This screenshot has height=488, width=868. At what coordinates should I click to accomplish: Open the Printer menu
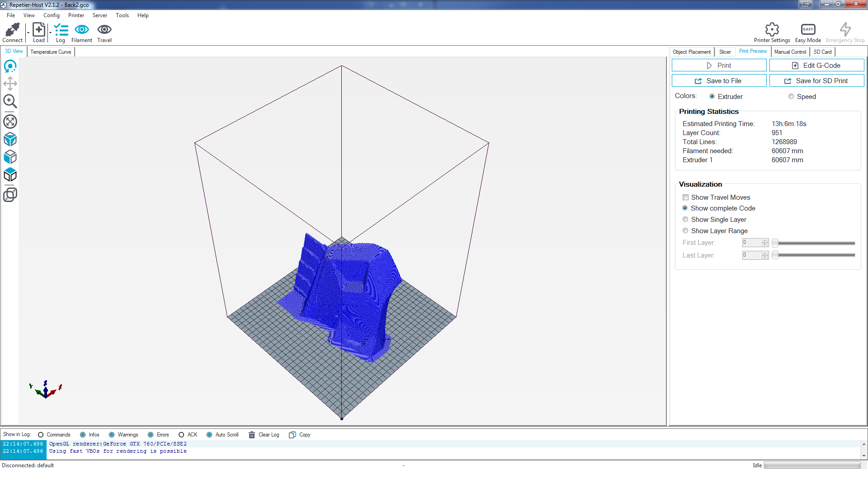(x=76, y=15)
